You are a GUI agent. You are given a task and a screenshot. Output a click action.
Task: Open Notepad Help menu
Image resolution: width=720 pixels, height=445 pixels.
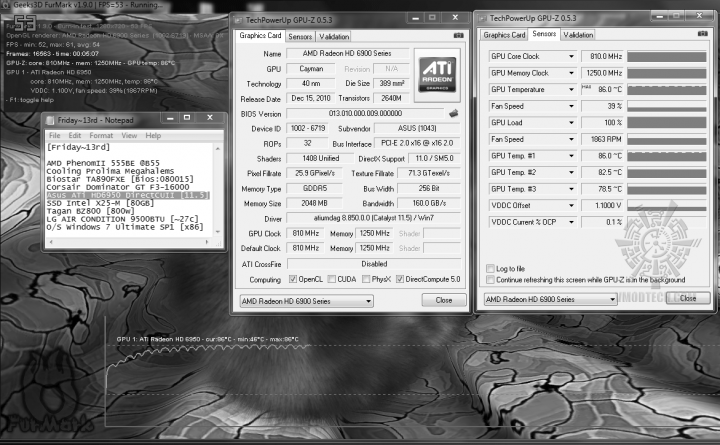153,135
